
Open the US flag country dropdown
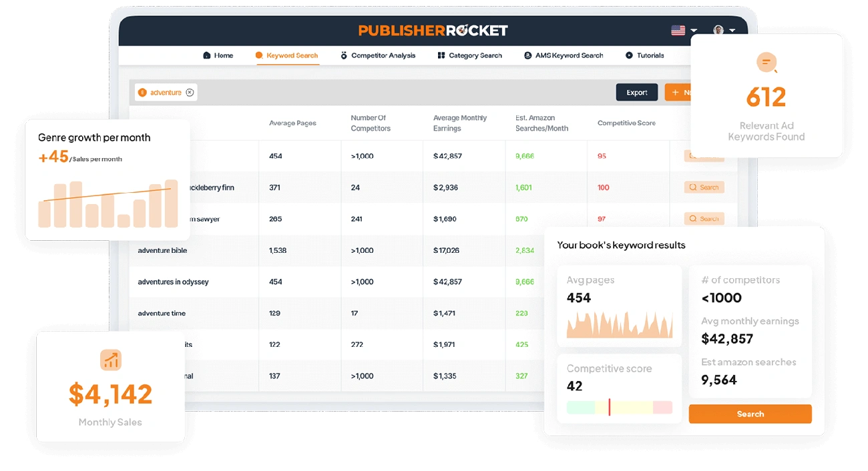point(684,31)
